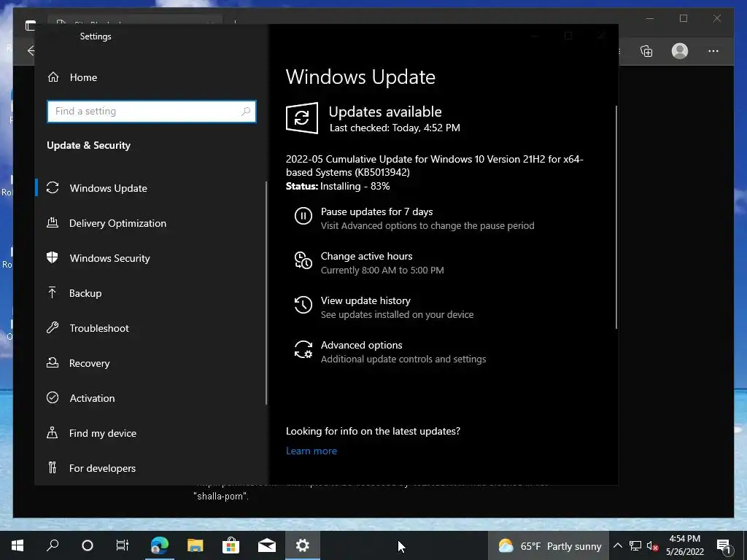The height and width of the screenshot is (560, 747).
Task: Click the magnifier icon in settings search box
Action: 246,112
